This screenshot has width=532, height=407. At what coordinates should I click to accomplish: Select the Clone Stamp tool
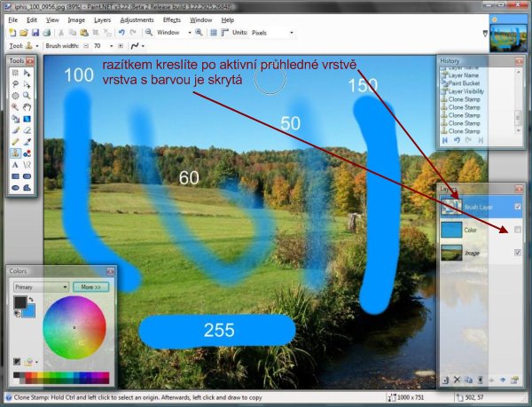[15, 153]
